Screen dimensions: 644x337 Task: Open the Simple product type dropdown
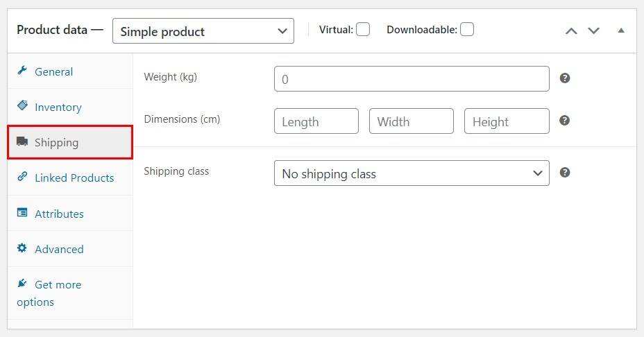(x=203, y=31)
